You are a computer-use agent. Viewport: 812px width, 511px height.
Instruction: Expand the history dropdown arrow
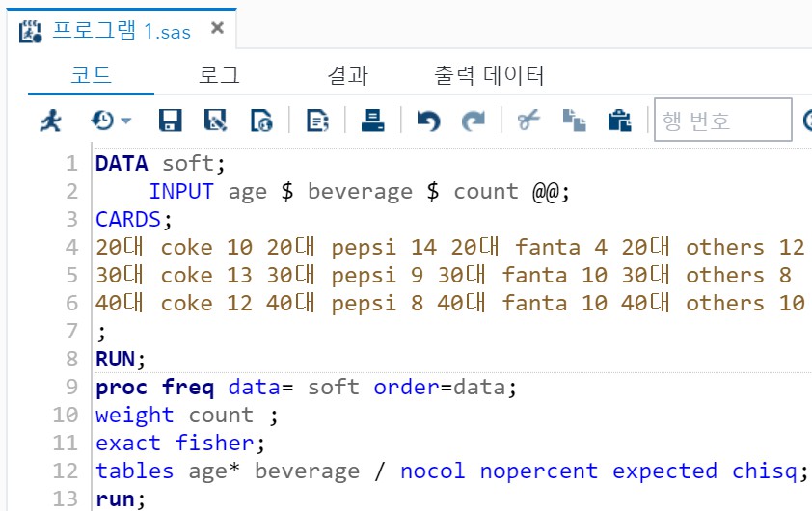tap(125, 121)
